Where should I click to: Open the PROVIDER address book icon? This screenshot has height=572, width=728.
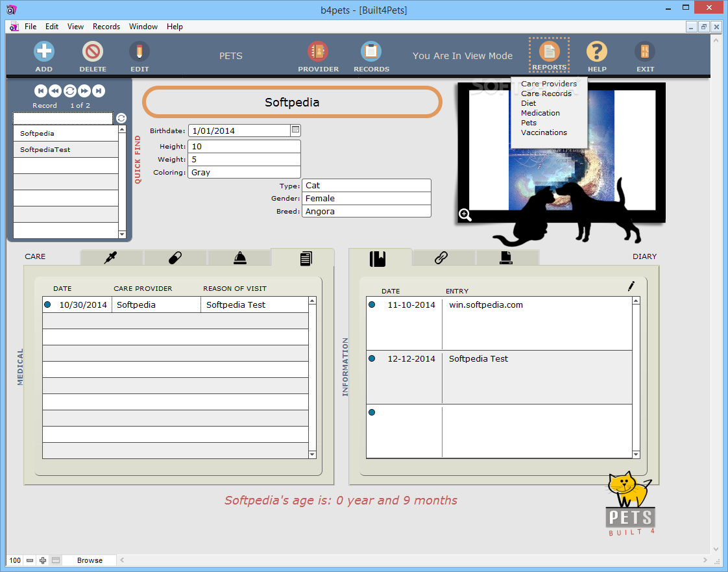click(x=318, y=51)
